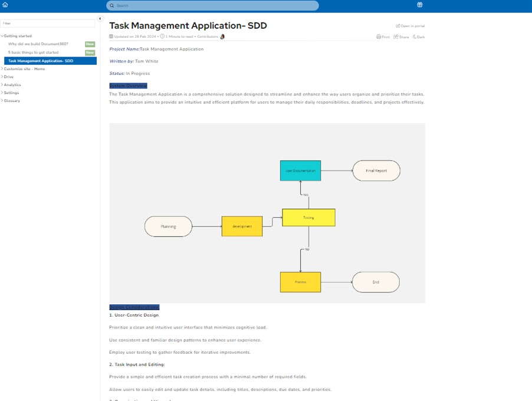The image size is (532, 401).
Task: Click the contributor avatar beside Contributors
Action: [x=222, y=37]
